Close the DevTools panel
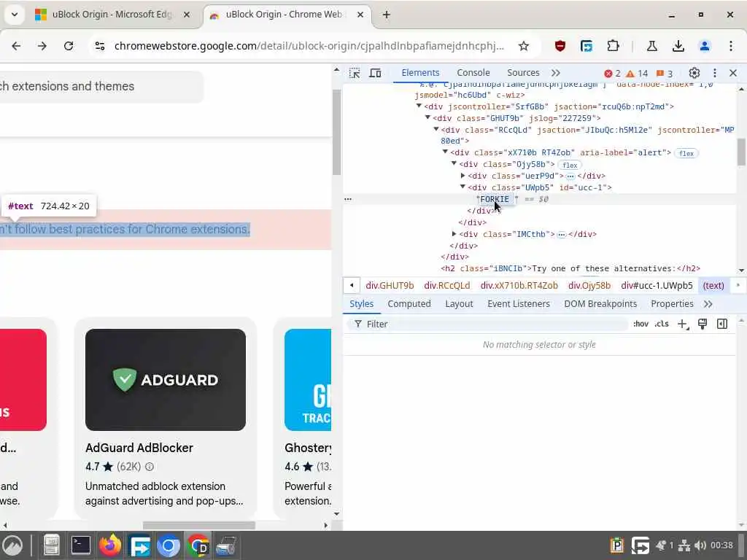 733,73
